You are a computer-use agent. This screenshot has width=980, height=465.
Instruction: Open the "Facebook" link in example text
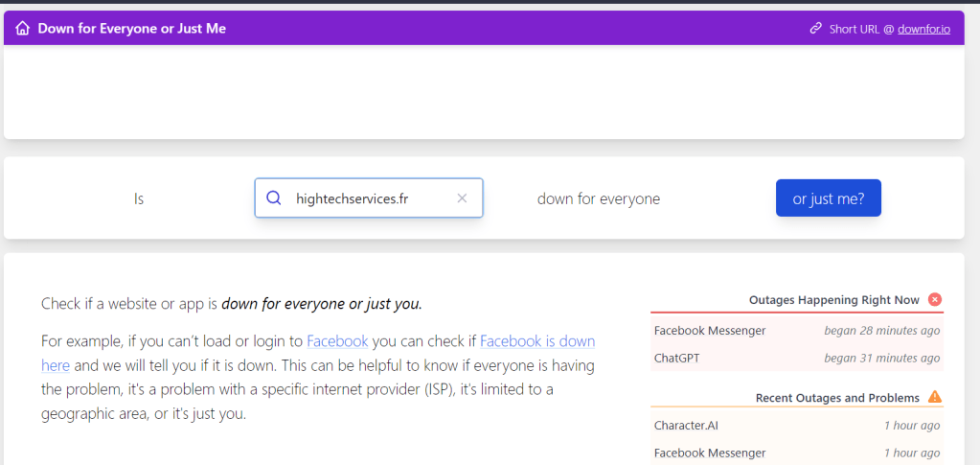point(337,340)
